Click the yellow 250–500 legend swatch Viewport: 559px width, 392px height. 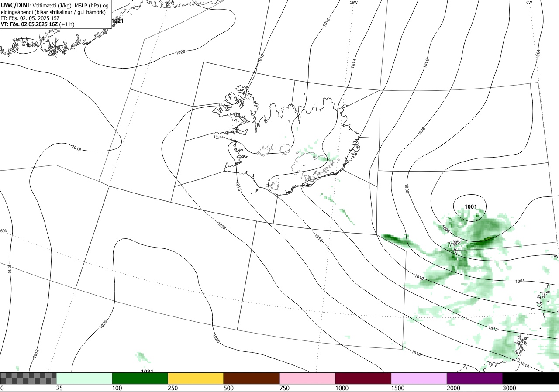click(196, 378)
